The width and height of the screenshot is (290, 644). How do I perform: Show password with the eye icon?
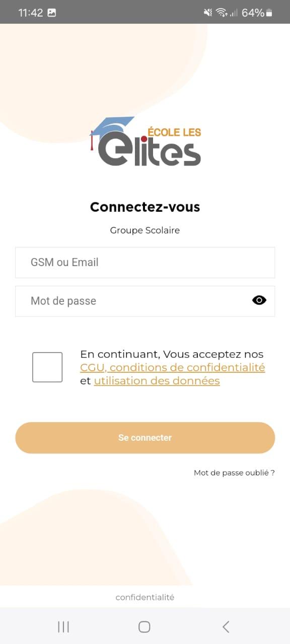click(x=259, y=301)
